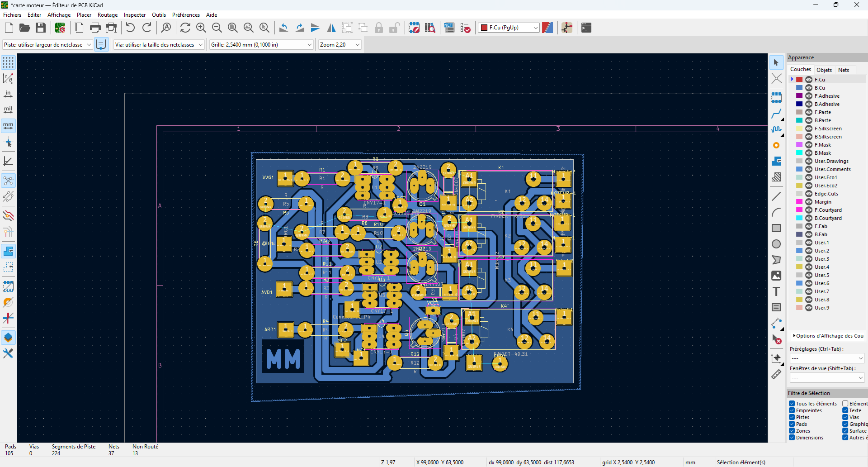Screen dimensions: 868x467
Task: Hide the B.Cu layer visibility eye
Action: (809, 88)
